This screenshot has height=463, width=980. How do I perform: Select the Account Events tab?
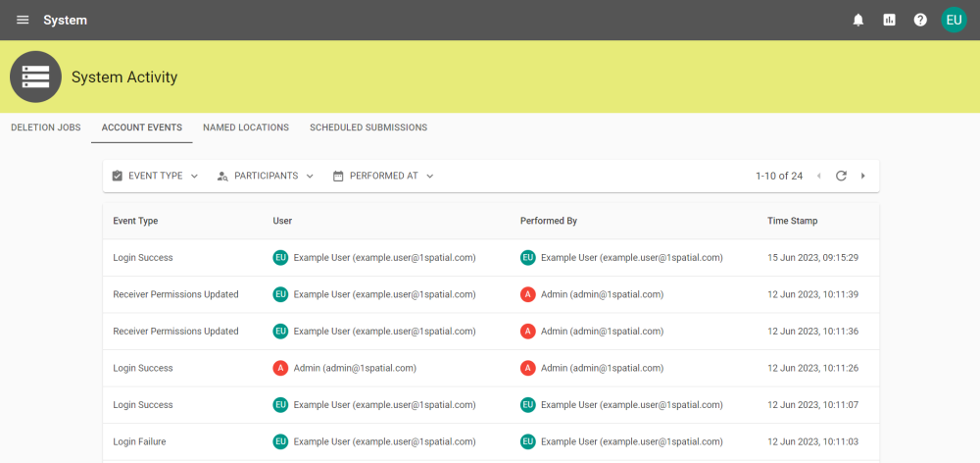(x=141, y=128)
